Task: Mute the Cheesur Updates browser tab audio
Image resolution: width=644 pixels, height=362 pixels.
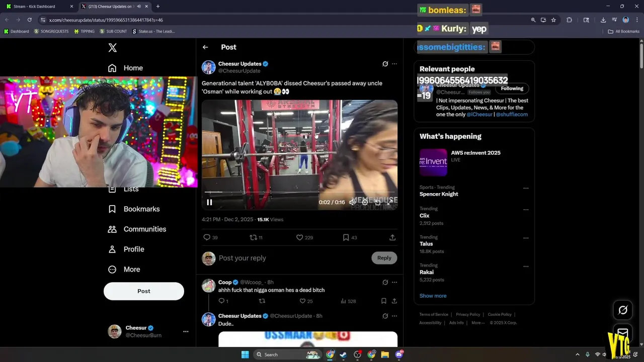Action: (x=138, y=7)
